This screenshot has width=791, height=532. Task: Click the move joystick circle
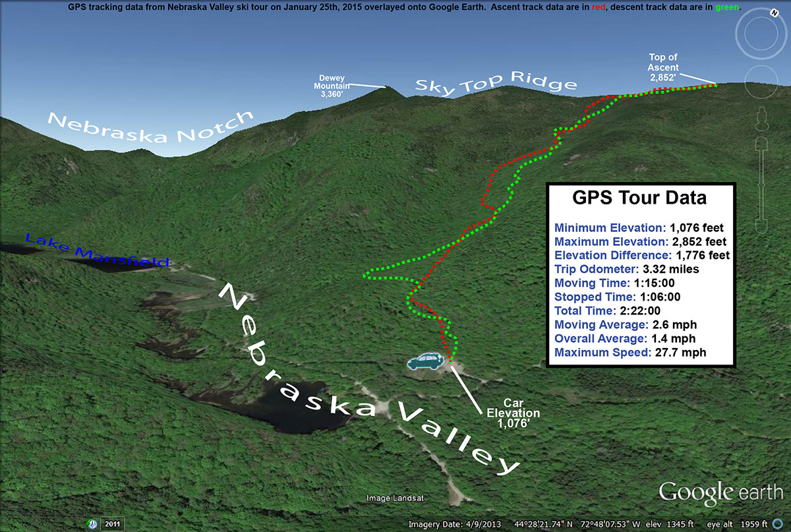[x=761, y=81]
